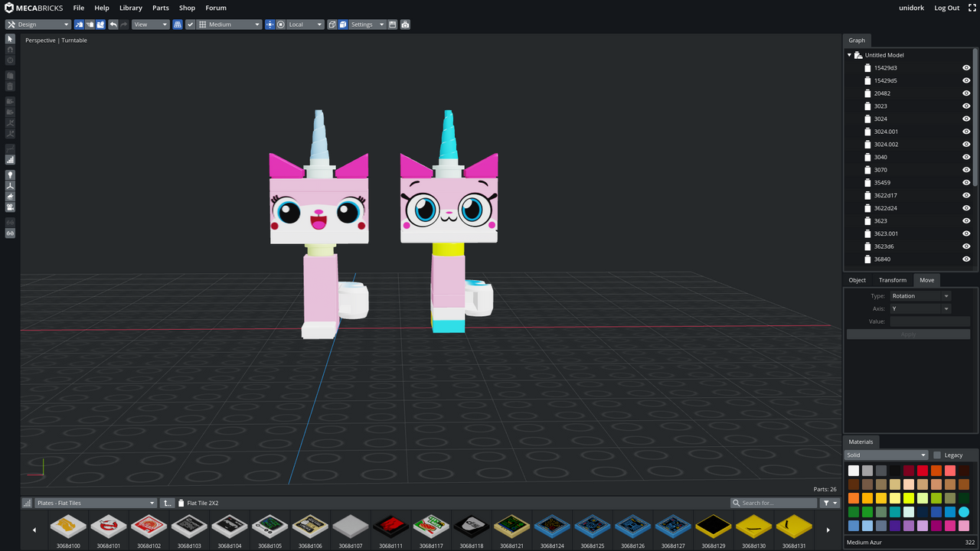Toggle visibility of part 3023

tap(966, 106)
